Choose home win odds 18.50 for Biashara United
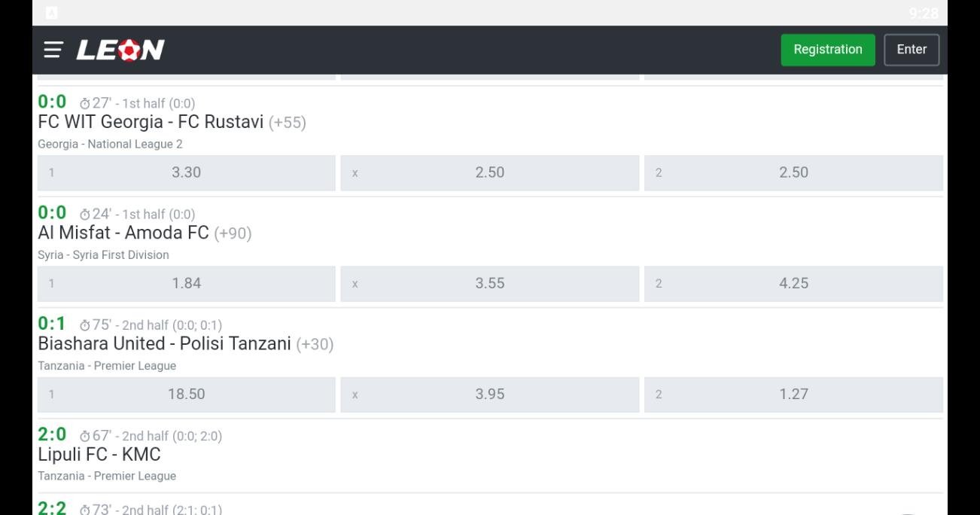The image size is (980, 515). point(187,395)
